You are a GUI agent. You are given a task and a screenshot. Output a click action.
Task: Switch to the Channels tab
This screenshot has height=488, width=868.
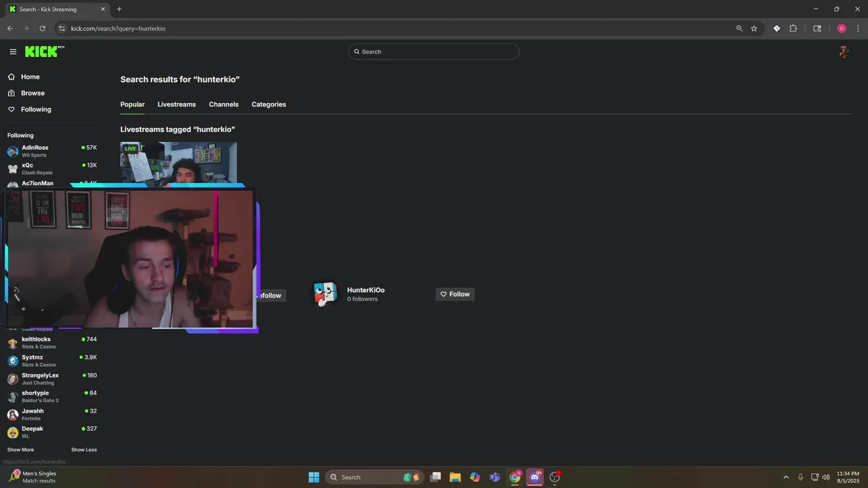[224, 104]
